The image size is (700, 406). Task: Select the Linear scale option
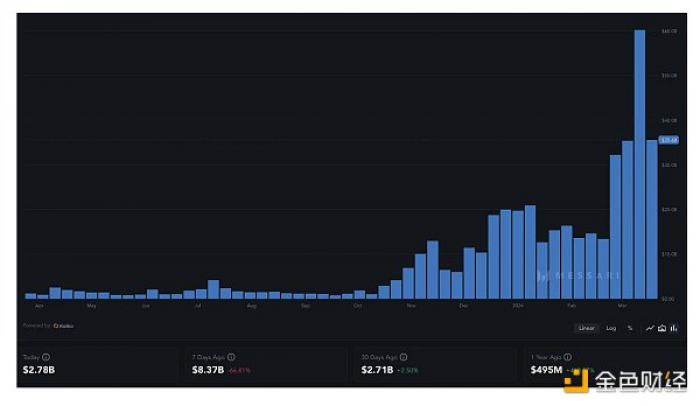[586, 328]
